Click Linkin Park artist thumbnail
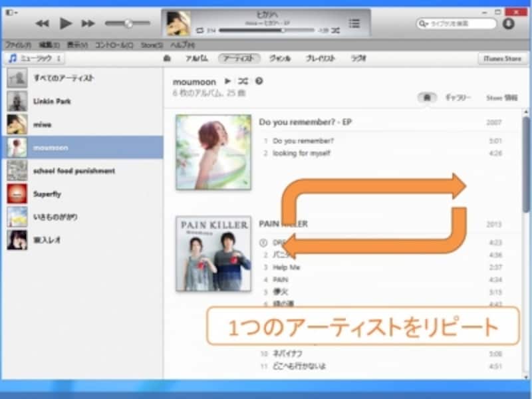 click(17, 101)
